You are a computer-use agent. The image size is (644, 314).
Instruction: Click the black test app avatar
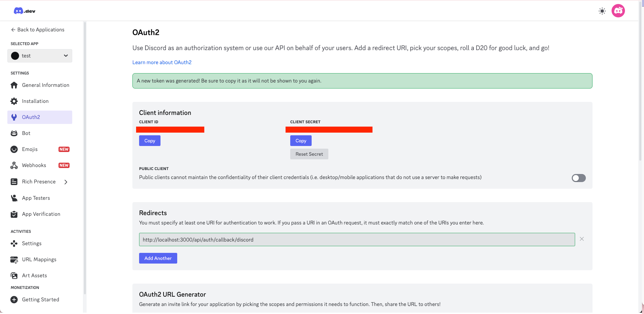point(15,56)
